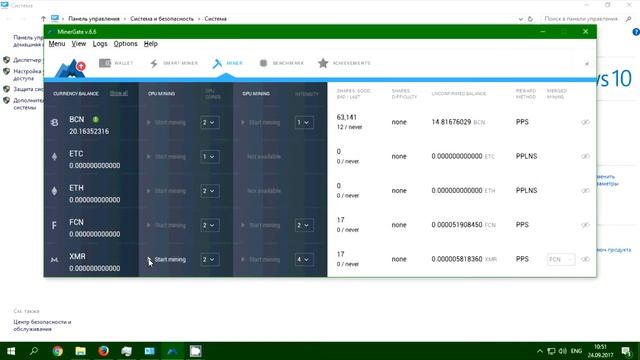The image size is (640, 360).
Task: Open XMR merged mining FCN dropdown
Action: pos(561,260)
